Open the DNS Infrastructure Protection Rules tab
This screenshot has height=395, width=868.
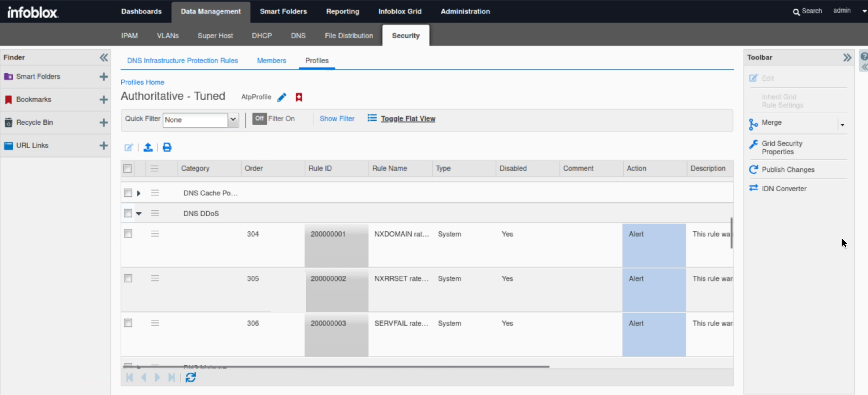click(x=182, y=61)
